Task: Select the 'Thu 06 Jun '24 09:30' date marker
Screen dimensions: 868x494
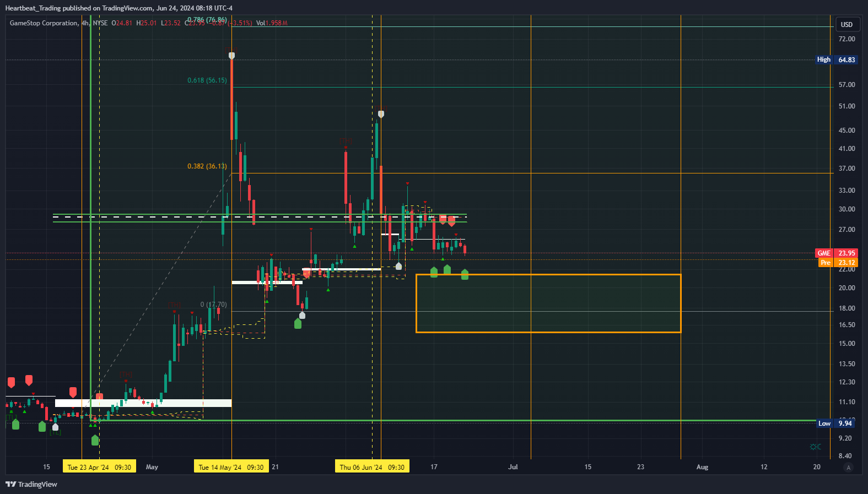Action: click(372, 467)
